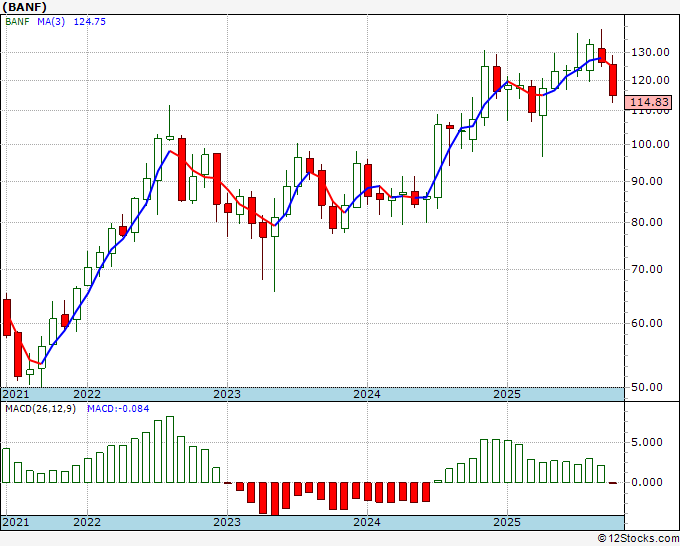The height and width of the screenshot is (546, 680).
Task: Click the 100.00 price axis label
Action: coord(649,144)
